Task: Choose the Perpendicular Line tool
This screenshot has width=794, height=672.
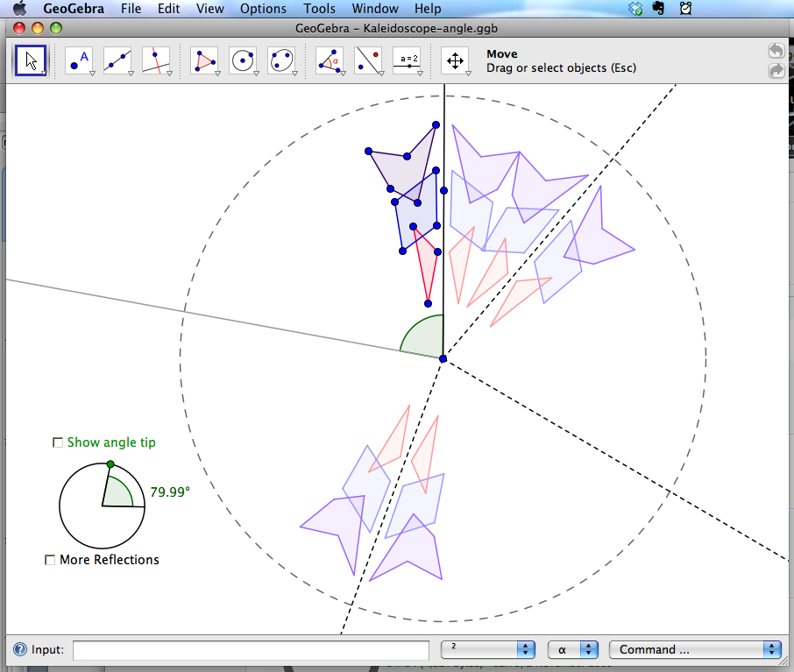Action: (156, 60)
